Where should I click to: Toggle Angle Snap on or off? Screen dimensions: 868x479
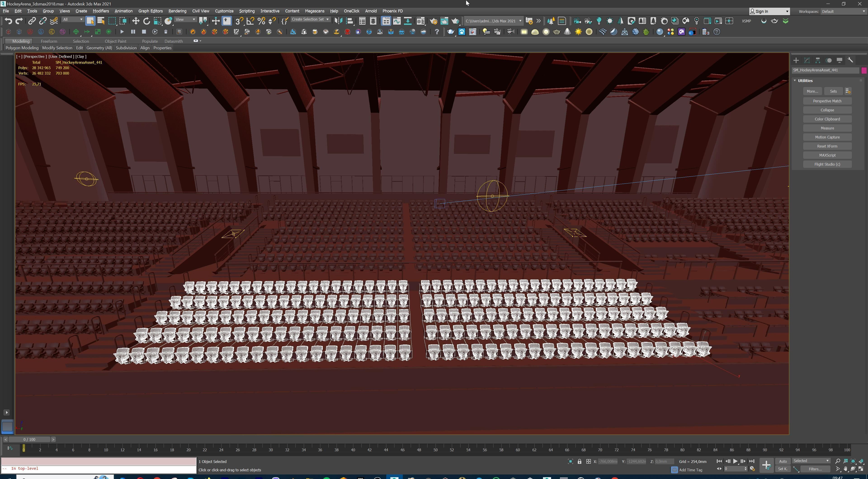tap(250, 21)
